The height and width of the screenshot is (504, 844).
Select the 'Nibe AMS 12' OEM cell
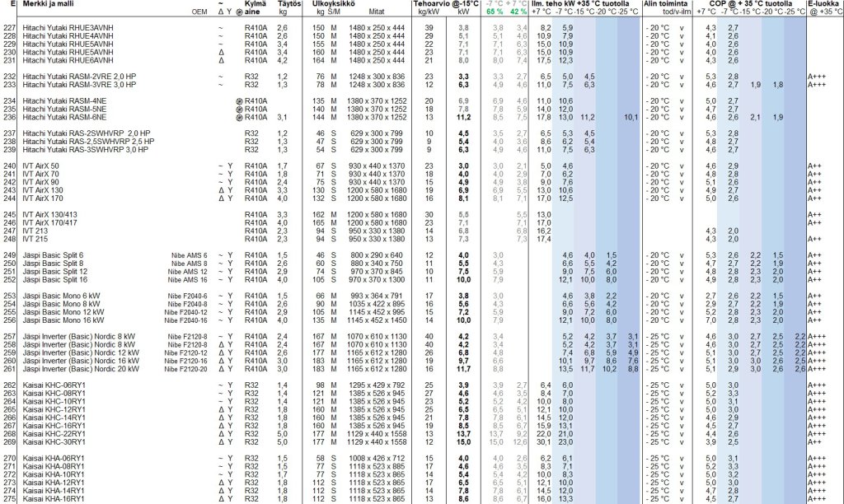(187, 272)
